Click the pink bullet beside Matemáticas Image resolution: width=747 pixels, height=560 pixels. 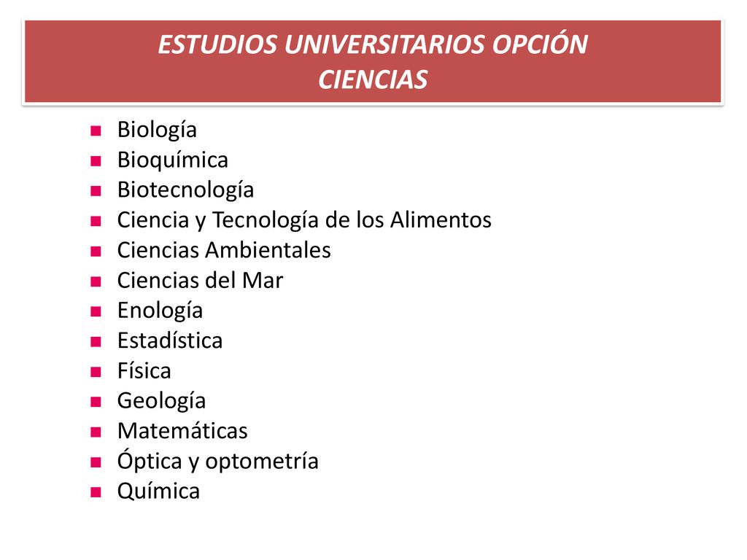[96, 432]
